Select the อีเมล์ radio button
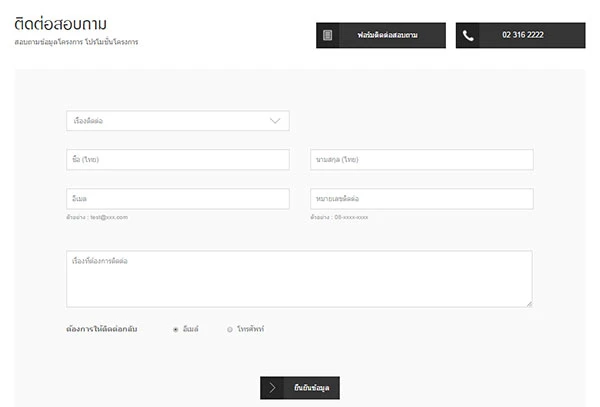600x407 pixels. [x=176, y=329]
